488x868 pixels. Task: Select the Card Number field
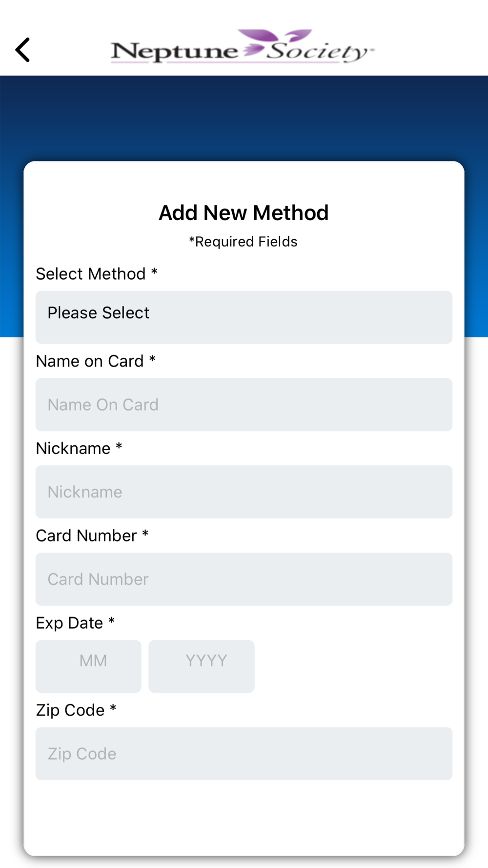coord(244,579)
